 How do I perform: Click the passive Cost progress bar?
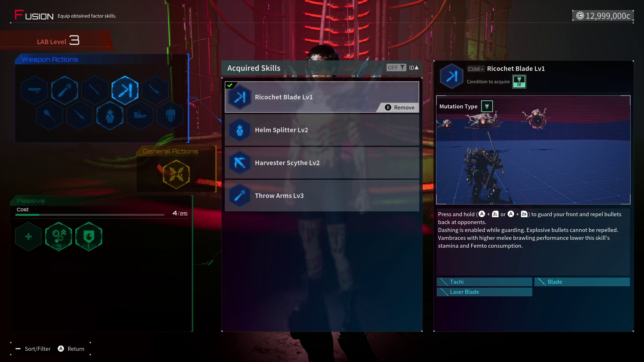click(90, 215)
